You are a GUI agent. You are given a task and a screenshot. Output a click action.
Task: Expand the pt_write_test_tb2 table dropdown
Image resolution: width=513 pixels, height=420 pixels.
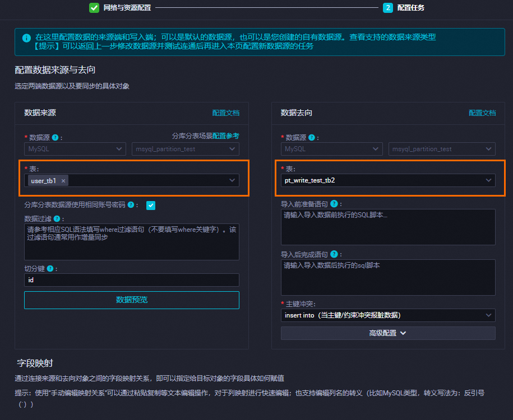(388, 180)
